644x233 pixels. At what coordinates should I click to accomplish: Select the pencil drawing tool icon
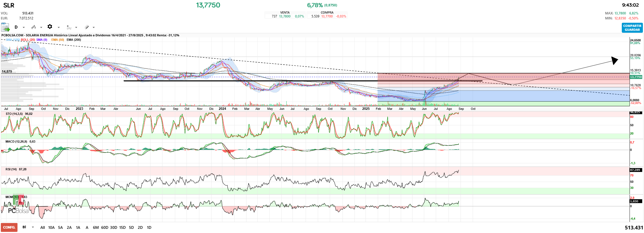(87, 27)
